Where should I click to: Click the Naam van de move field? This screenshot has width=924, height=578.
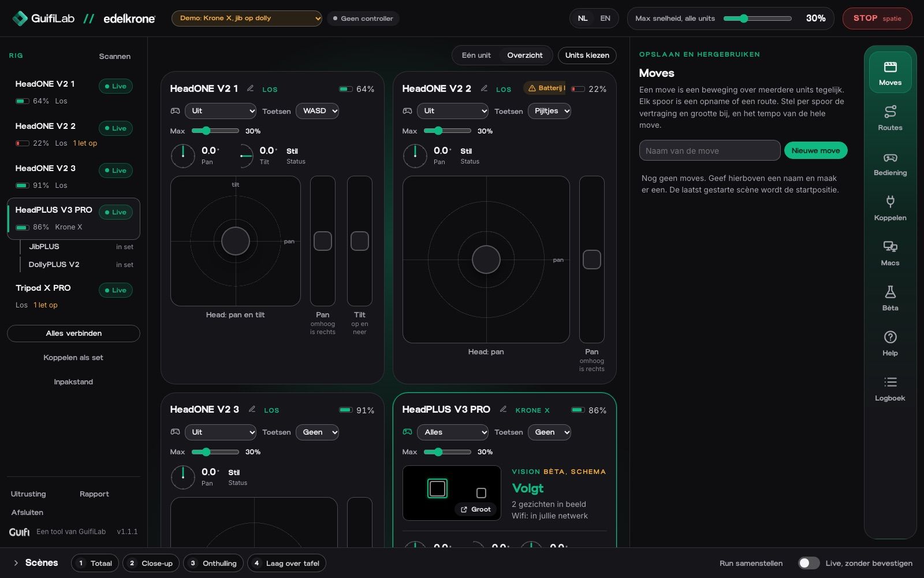click(x=710, y=150)
